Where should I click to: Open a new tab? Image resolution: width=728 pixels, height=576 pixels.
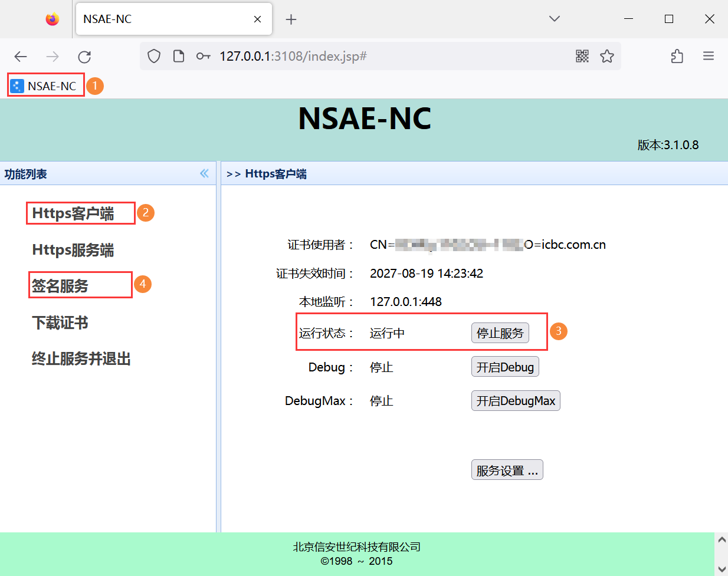click(291, 19)
